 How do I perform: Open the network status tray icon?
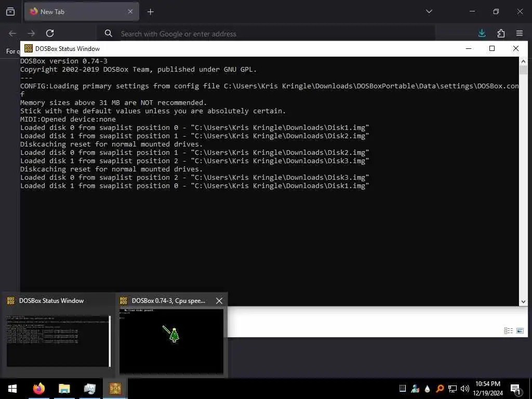click(x=453, y=389)
